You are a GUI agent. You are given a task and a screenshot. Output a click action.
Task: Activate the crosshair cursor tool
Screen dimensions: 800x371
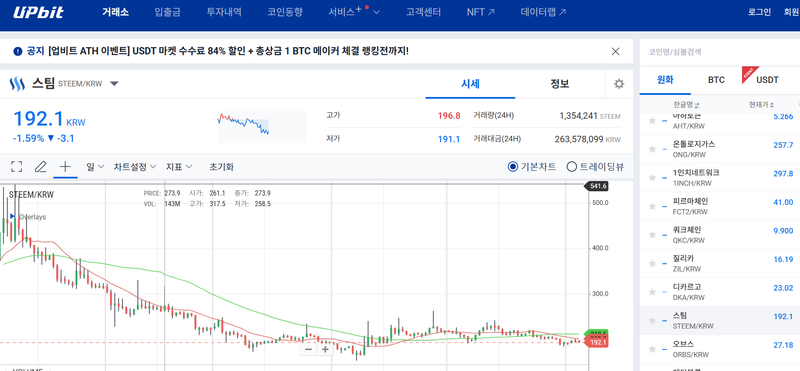pyautogui.click(x=65, y=166)
